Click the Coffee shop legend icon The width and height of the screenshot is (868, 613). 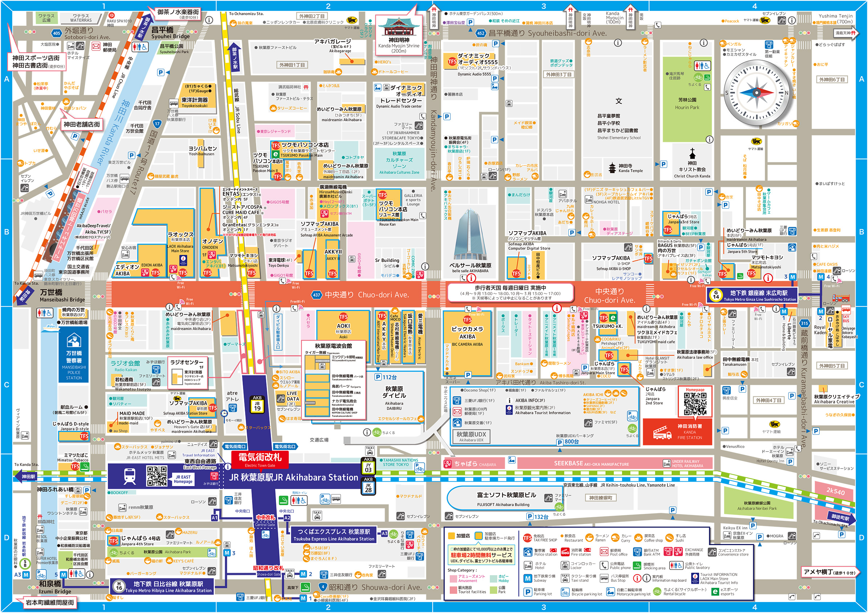pos(638,538)
